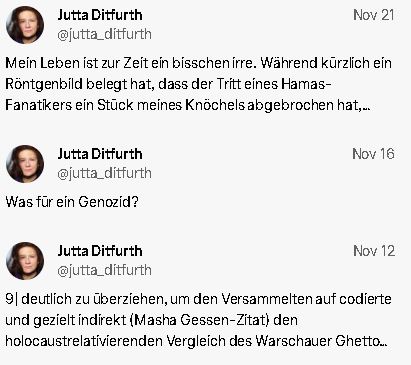Open the display name Jutta Ditfurth on second post
This screenshot has height=365, width=411.
point(100,154)
